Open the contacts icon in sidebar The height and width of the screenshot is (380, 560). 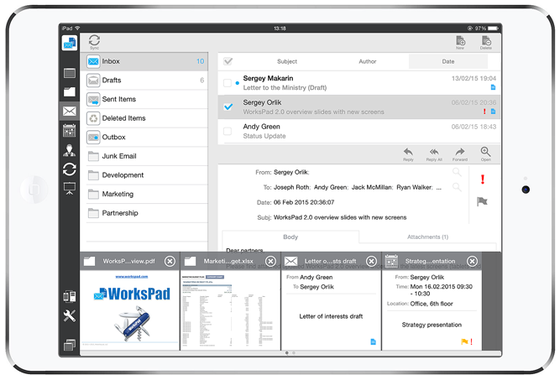point(69,150)
